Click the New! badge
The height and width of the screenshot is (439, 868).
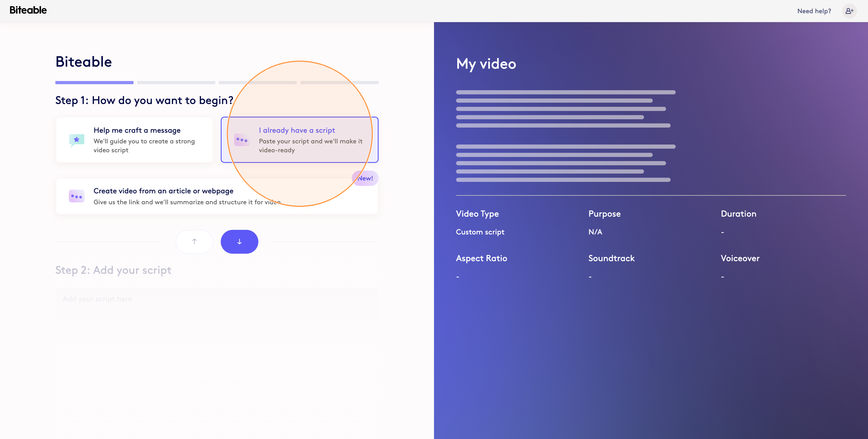(365, 178)
